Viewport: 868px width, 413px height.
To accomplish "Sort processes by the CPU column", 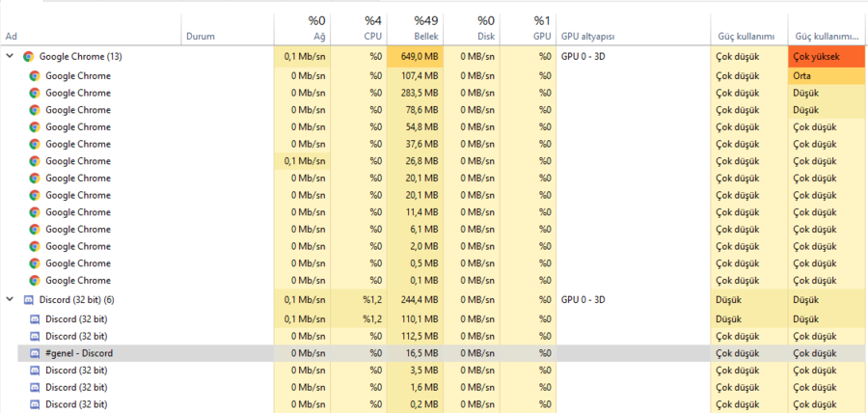I will [x=358, y=29].
